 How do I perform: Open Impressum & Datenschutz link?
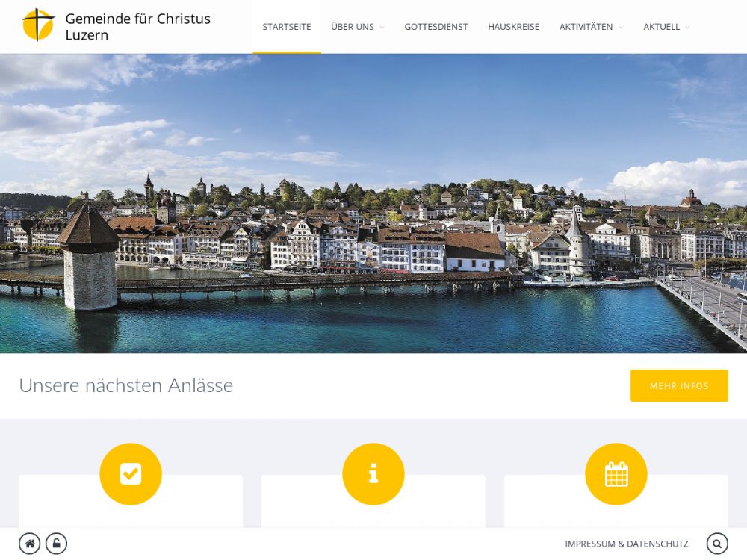[x=627, y=544]
